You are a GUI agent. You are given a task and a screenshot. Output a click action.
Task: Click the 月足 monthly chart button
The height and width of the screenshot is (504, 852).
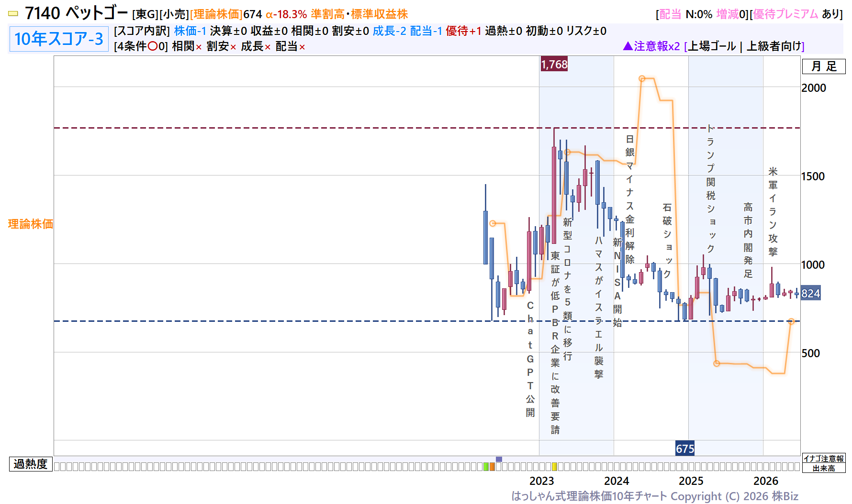point(824,66)
